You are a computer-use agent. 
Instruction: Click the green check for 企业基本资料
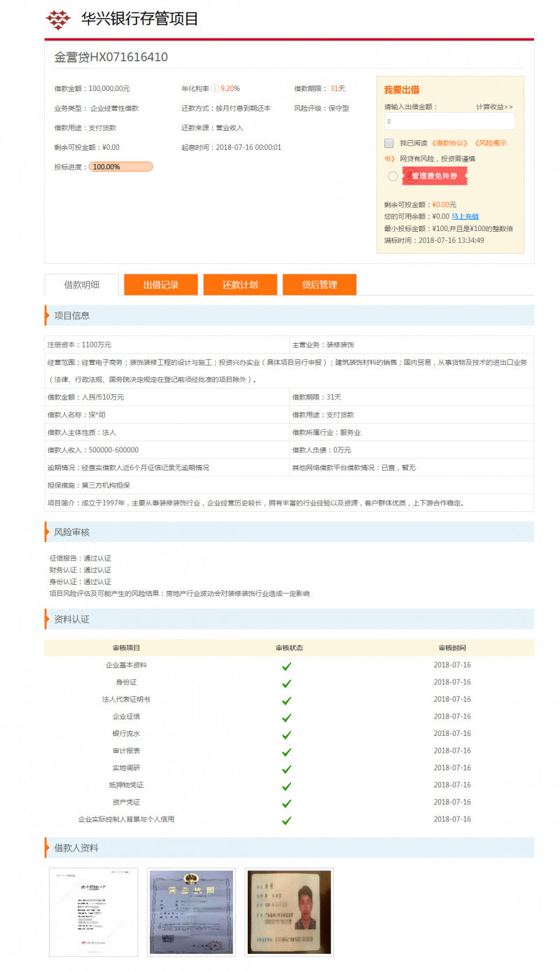click(286, 666)
